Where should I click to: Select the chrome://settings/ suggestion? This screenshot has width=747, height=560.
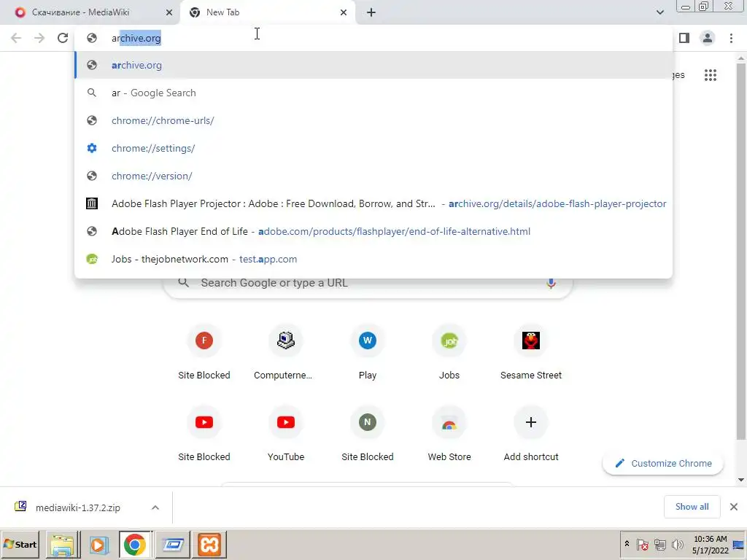373,148
